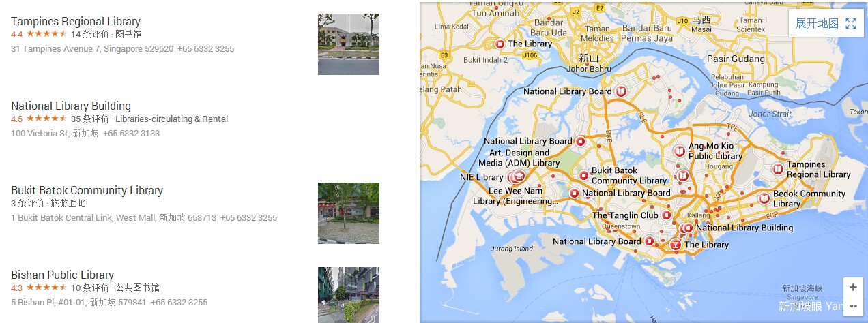This screenshot has height=323, width=868.
Task: Click the Bukit Batok Community Library thumbnail
Action: [x=349, y=213]
